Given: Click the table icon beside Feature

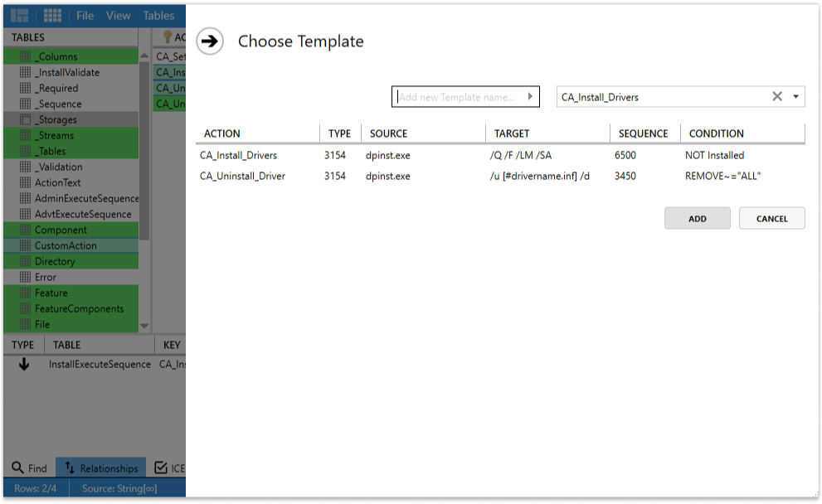Looking at the screenshot, I should 25,293.
